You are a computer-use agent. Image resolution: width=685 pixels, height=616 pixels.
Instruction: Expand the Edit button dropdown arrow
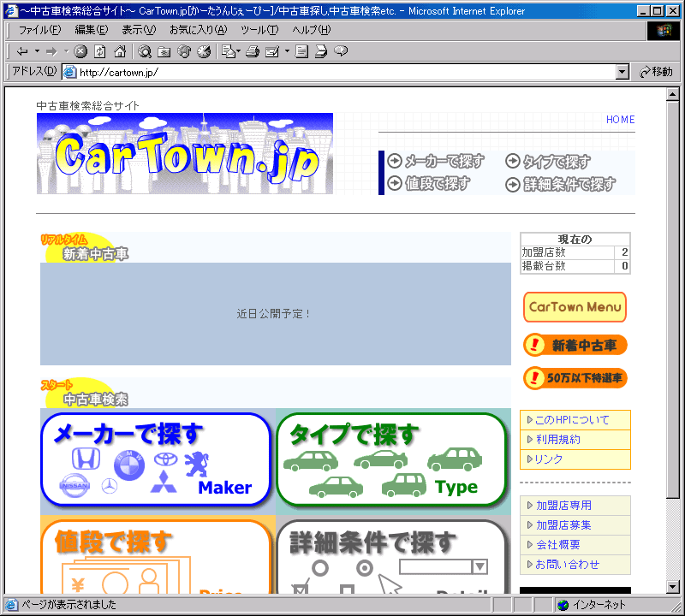[x=287, y=51]
